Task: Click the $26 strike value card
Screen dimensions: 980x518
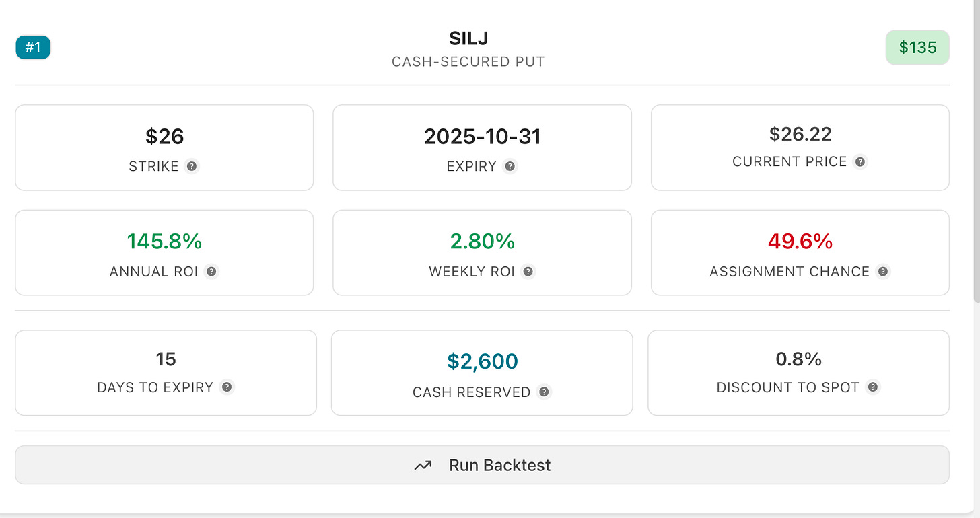Action: [x=164, y=147]
